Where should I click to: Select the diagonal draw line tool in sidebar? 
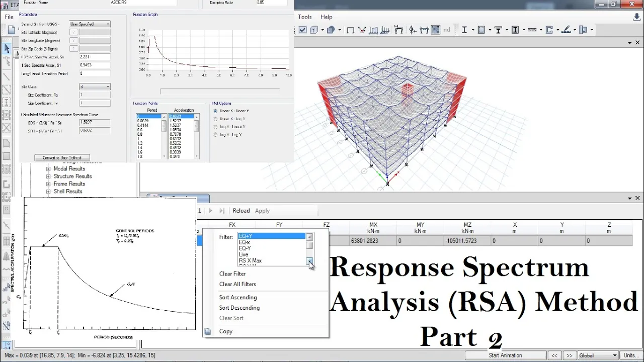[x=7, y=77]
